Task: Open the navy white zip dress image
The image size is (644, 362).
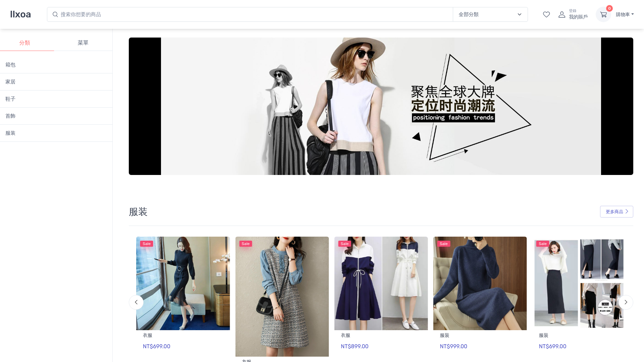Action: point(381,283)
